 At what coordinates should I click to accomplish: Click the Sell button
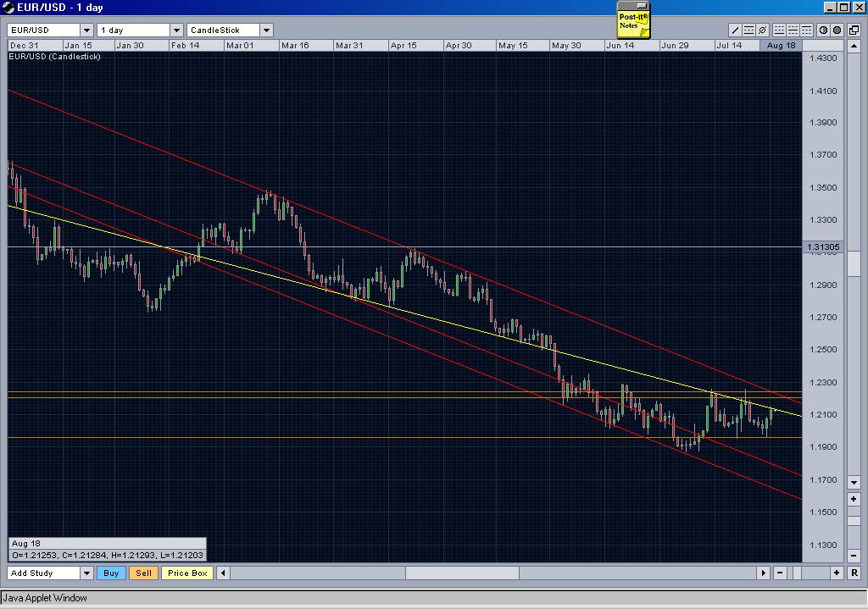[x=142, y=573]
